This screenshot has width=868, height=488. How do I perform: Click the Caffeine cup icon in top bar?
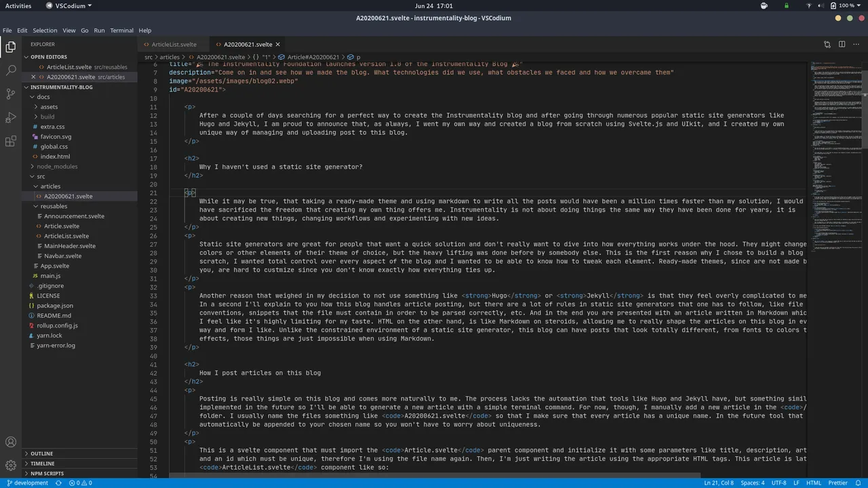(764, 5)
